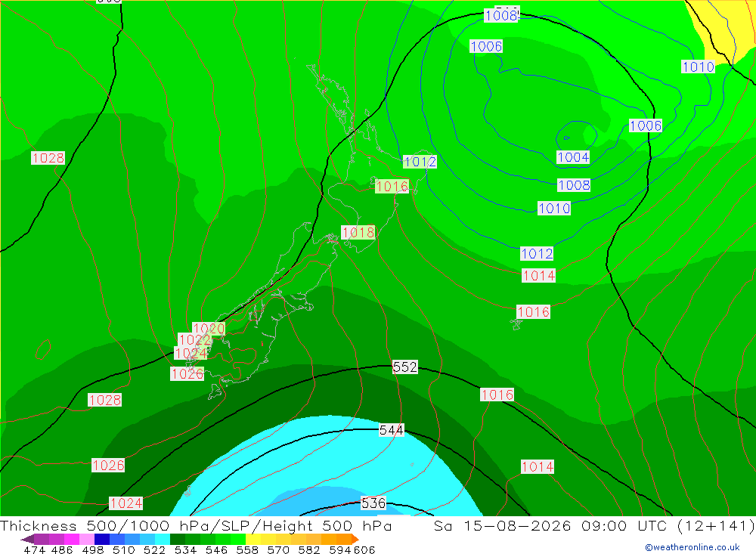This screenshot has width=756, height=554.
Task: Click the orange right arrow of legend
Action: pyautogui.click(x=355, y=539)
